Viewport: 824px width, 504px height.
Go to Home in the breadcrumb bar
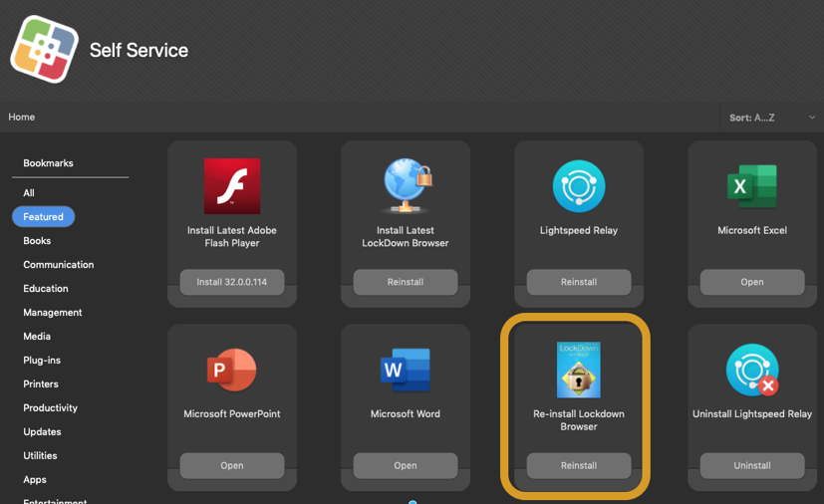(x=22, y=118)
